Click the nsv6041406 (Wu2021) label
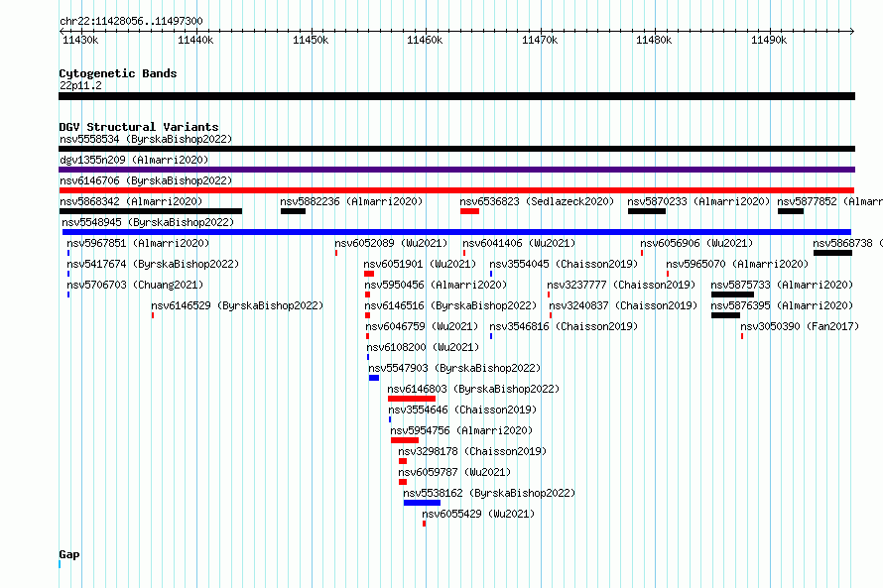 (x=519, y=243)
